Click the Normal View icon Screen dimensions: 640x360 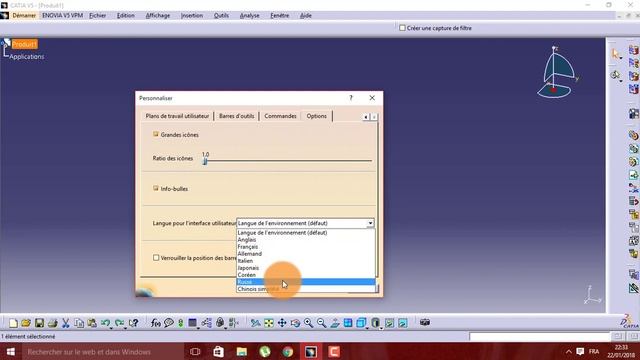click(x=335, y=323)
